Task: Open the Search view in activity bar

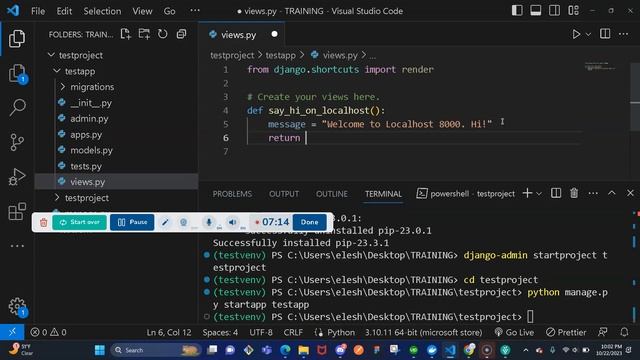Action: pyautogui.click(x=17, y=107)
